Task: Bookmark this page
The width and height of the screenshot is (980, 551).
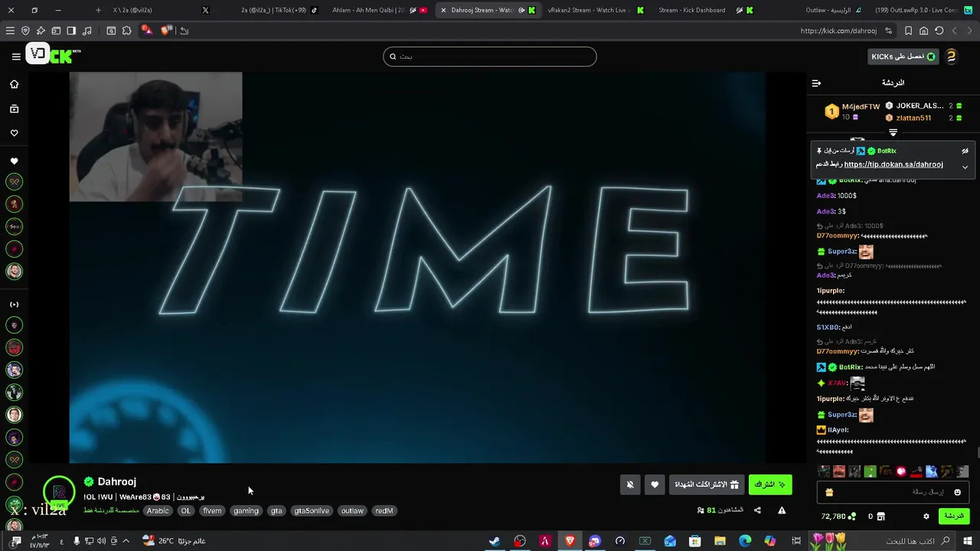Action: pyautogui.click(x=908, y=31)
